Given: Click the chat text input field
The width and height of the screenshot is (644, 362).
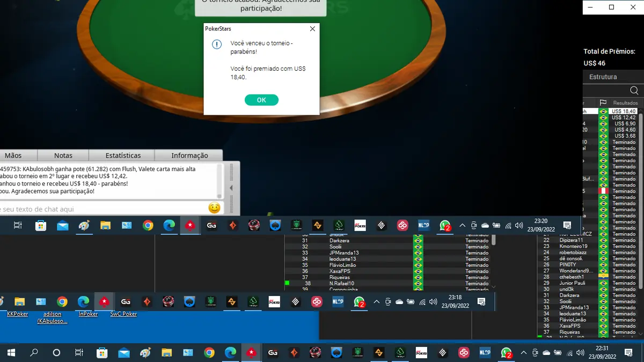Looking at the screenshot, I should 102,209.
